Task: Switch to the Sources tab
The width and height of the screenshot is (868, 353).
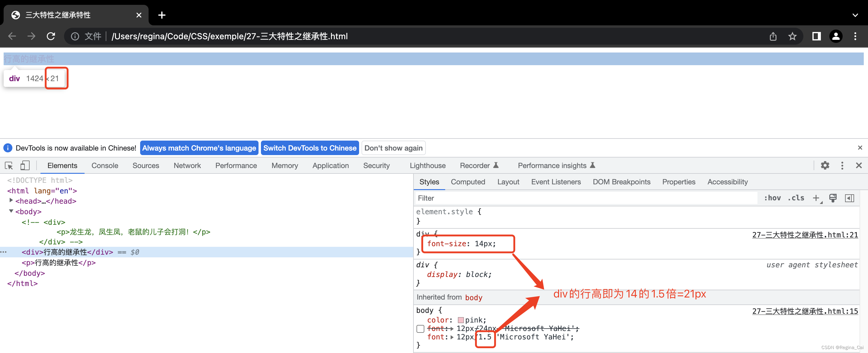Action: (x=146, y=166)
